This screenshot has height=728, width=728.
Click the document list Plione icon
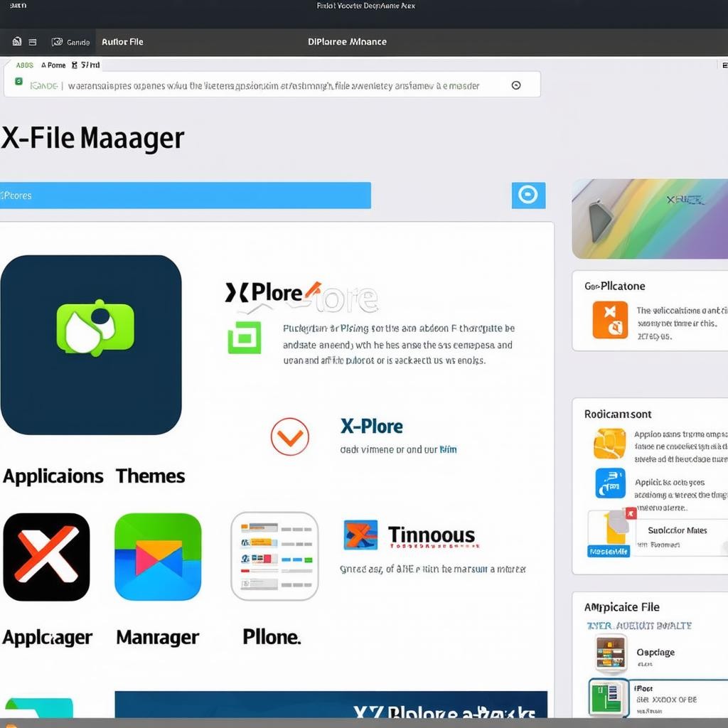[274, 557]
